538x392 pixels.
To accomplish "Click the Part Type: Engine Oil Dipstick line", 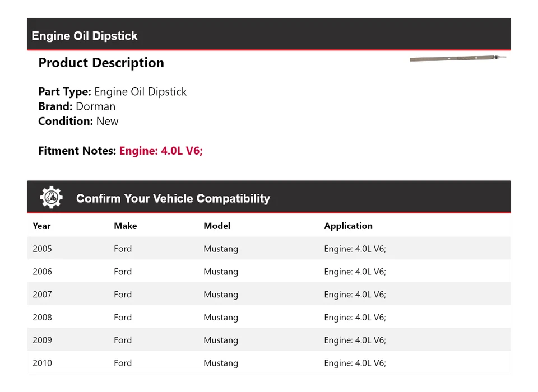I will 113,92.
